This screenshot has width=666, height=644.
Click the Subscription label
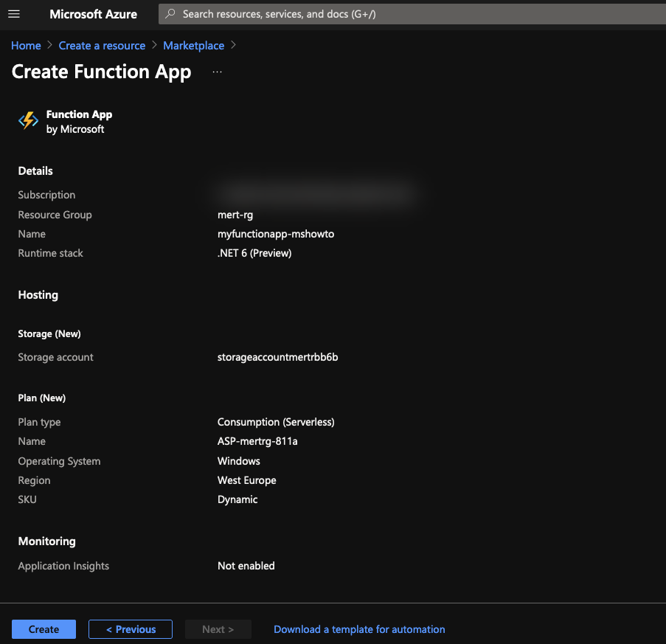pos(46,195)
